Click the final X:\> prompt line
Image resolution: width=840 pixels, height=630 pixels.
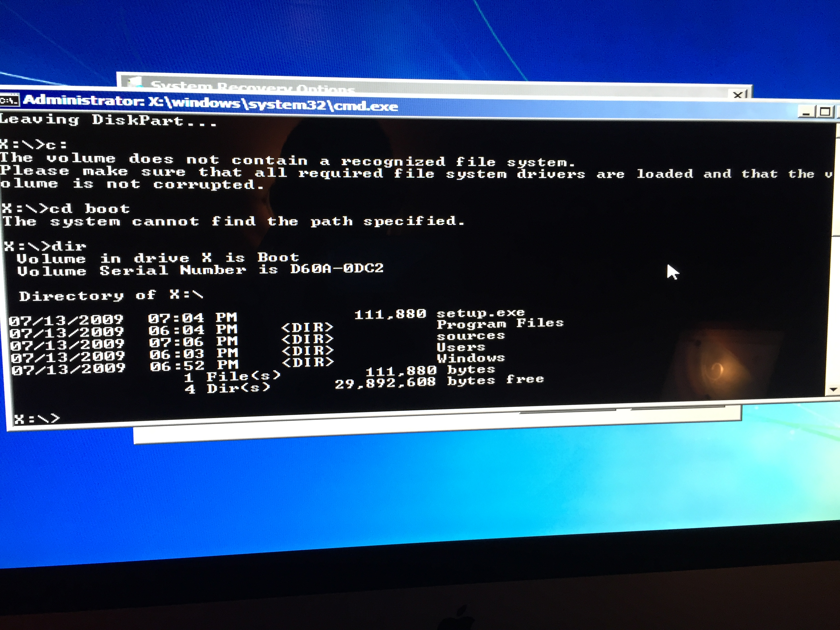click(37, 418)
